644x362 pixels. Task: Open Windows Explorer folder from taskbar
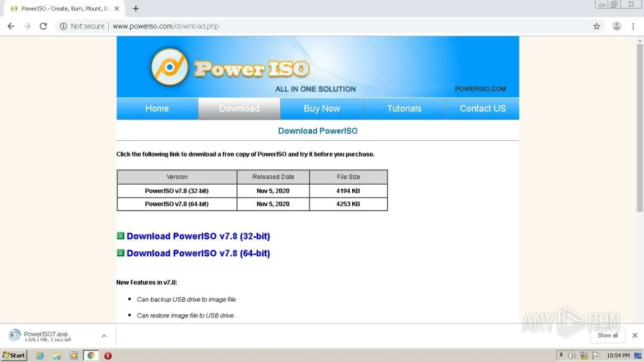[x=57, y=356]
